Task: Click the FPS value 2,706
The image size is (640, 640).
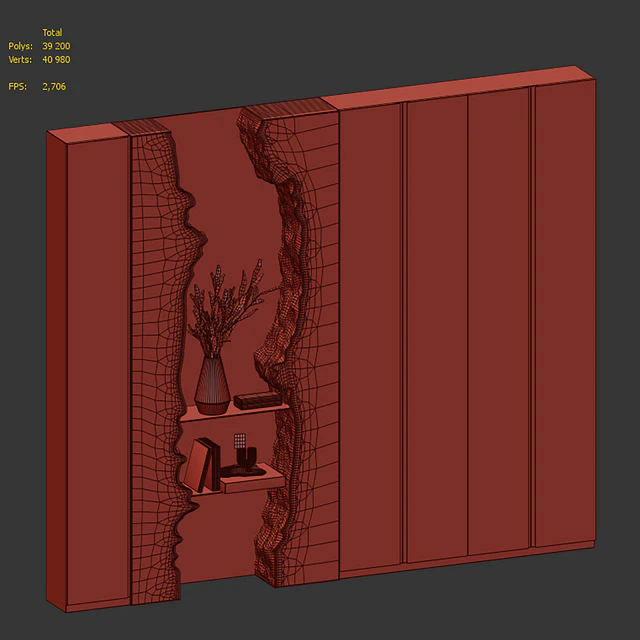Action: tap(54, 87)
